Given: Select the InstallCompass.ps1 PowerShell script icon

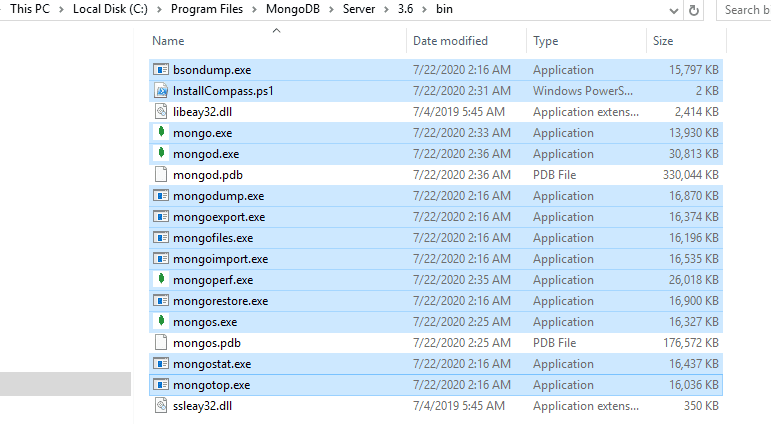Looking at the screenshot, I should tap(161, 91).
